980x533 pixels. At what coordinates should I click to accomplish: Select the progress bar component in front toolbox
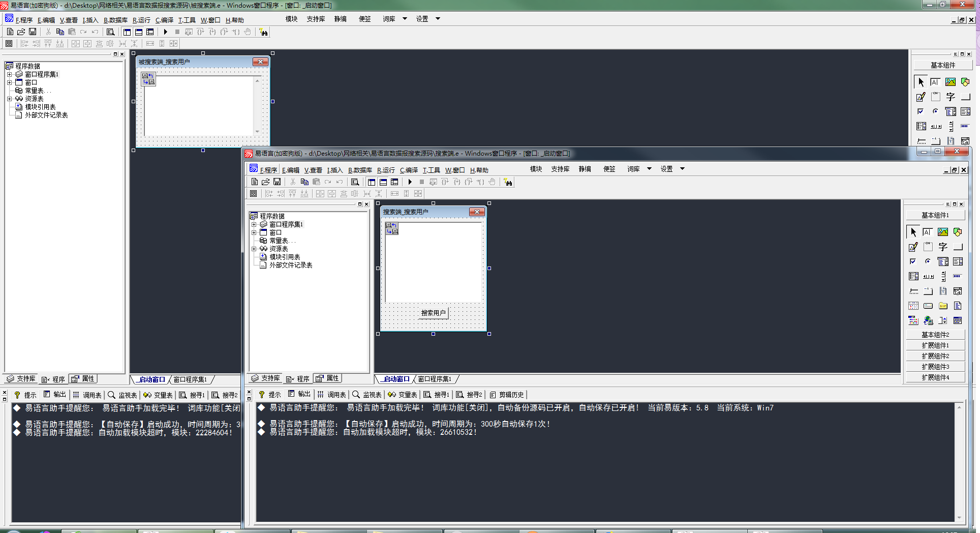(958, 277)
